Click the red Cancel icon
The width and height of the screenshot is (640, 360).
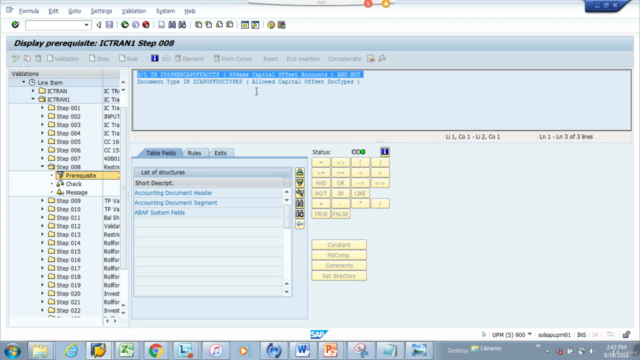coord(146,25)
